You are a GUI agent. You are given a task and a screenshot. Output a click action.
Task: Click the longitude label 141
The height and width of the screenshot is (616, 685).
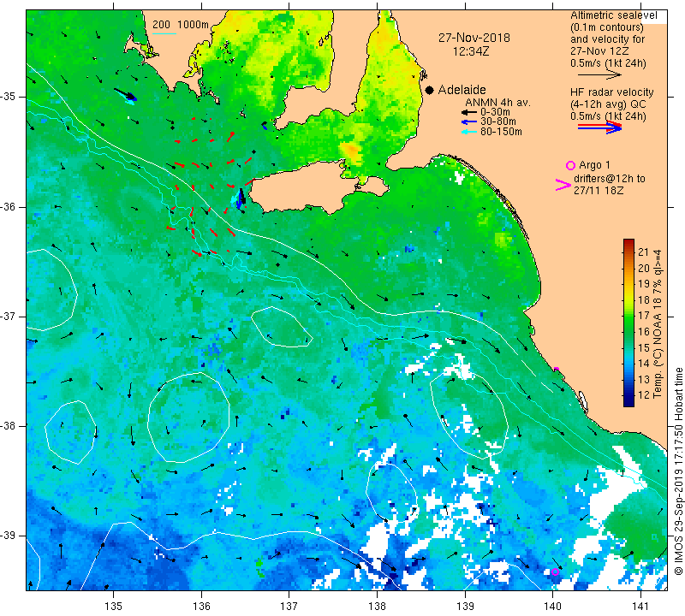(640, 606)
